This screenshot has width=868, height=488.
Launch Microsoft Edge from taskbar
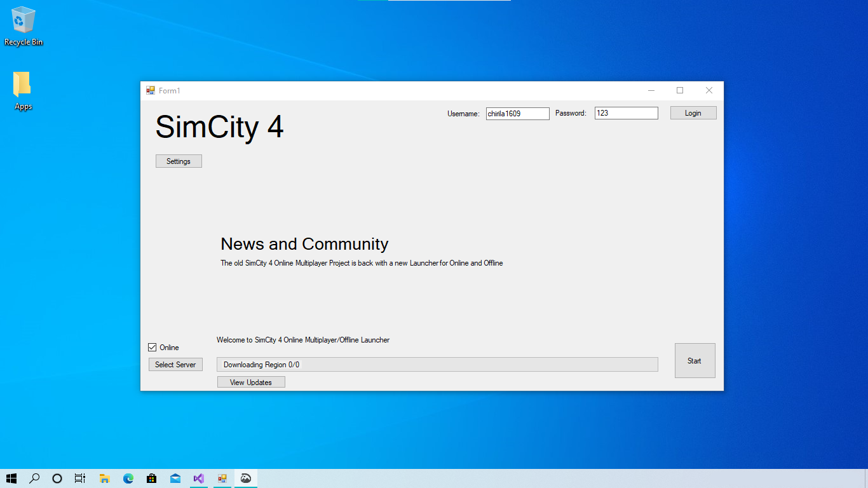coord(128,478)
